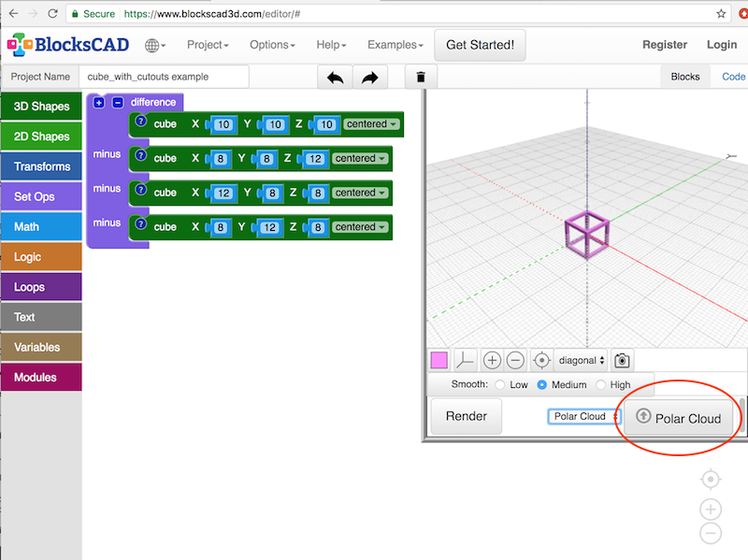Select the difference block label

153,102
